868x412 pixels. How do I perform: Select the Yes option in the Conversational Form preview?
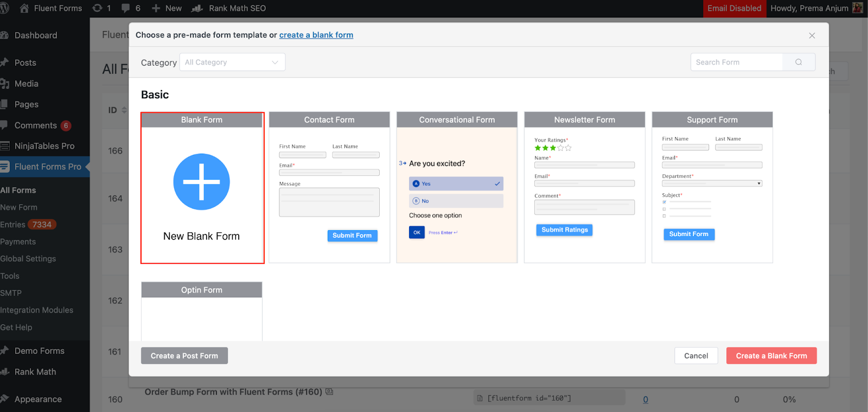(x=456, y=183)
